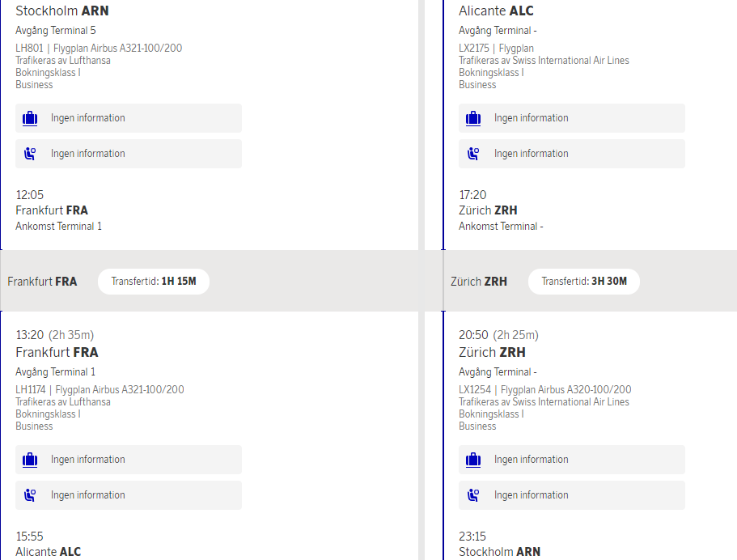Click the LX2175 flight number text
Image resolution: width=737 pixels, height=560 pixels.
coord(475,49)
